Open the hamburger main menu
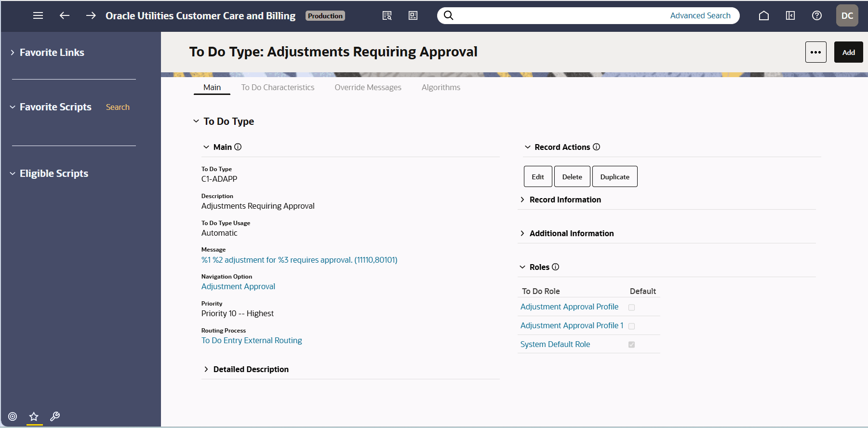 click(x=38, y=15)
